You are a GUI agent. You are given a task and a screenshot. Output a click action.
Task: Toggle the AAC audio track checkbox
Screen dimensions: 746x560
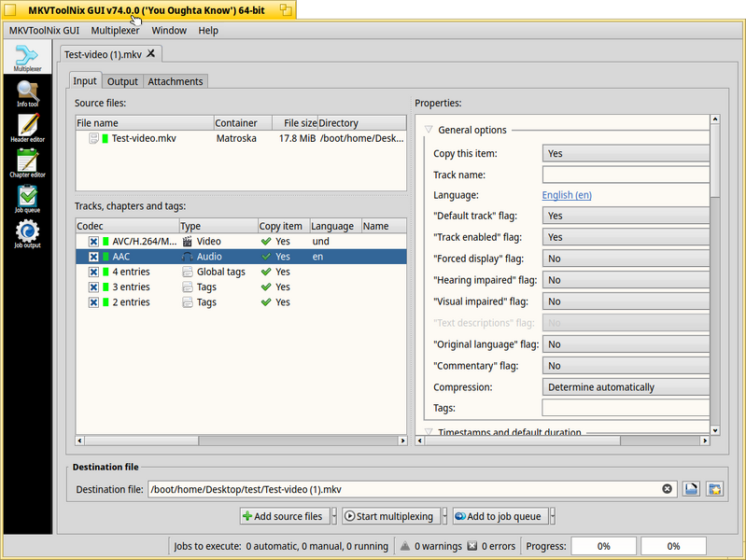pyautogui.click(x=93, y=257)
